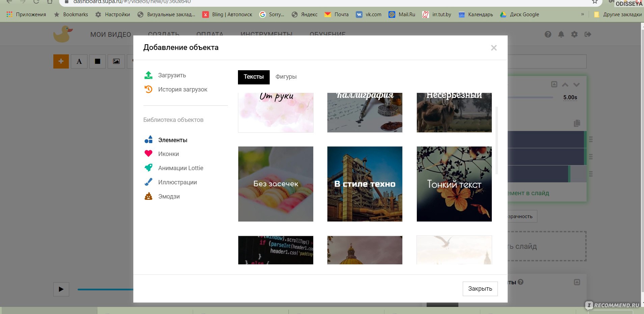Screen dimensions: 644x314
Task: Click the green upload icon beside Загрузить
Action: [149, 75]
